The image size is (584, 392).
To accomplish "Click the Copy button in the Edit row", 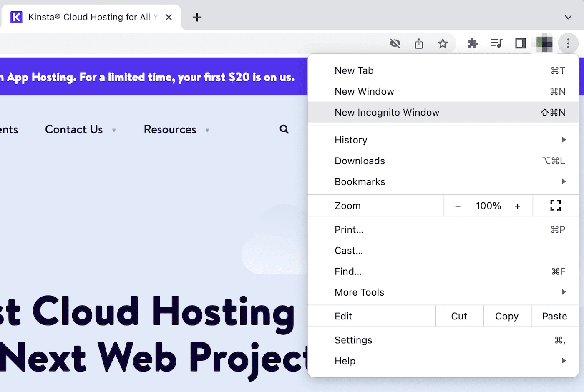I will (x=507, y=316).
